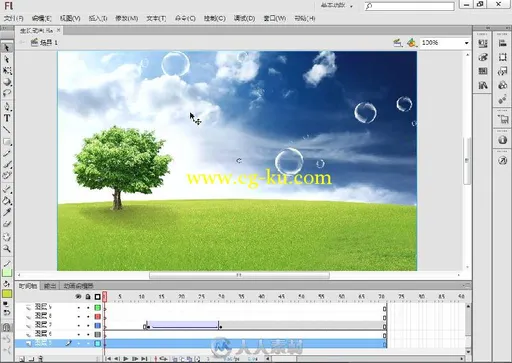512x363 pixels.
Task: Select the Pencil tool
Action: tap(7, 153)
